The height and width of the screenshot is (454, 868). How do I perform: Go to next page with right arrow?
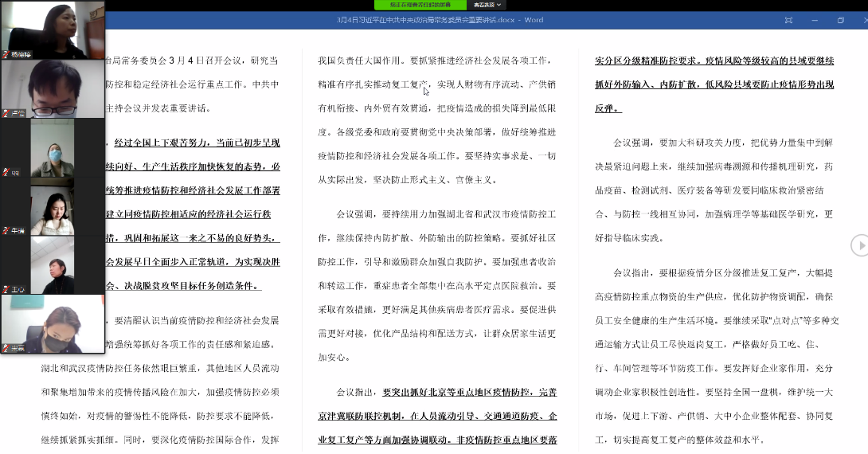tap(859, 245)
